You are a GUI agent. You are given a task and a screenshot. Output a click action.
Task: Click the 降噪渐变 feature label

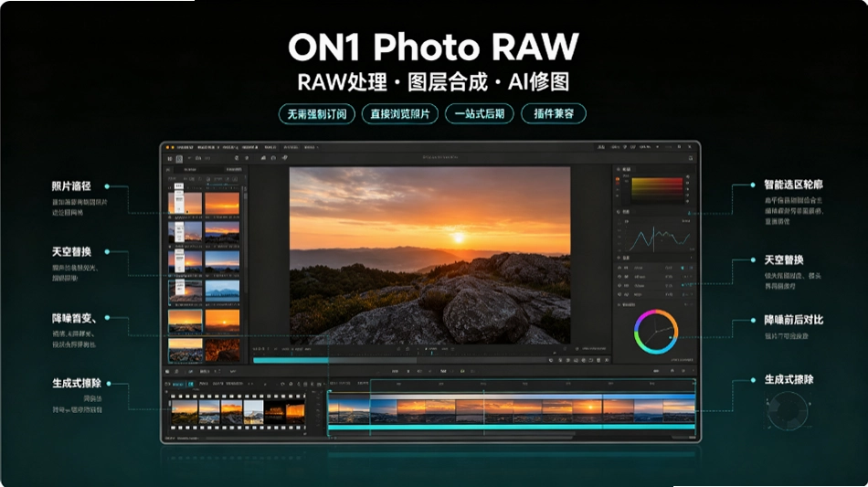point(74,318)
